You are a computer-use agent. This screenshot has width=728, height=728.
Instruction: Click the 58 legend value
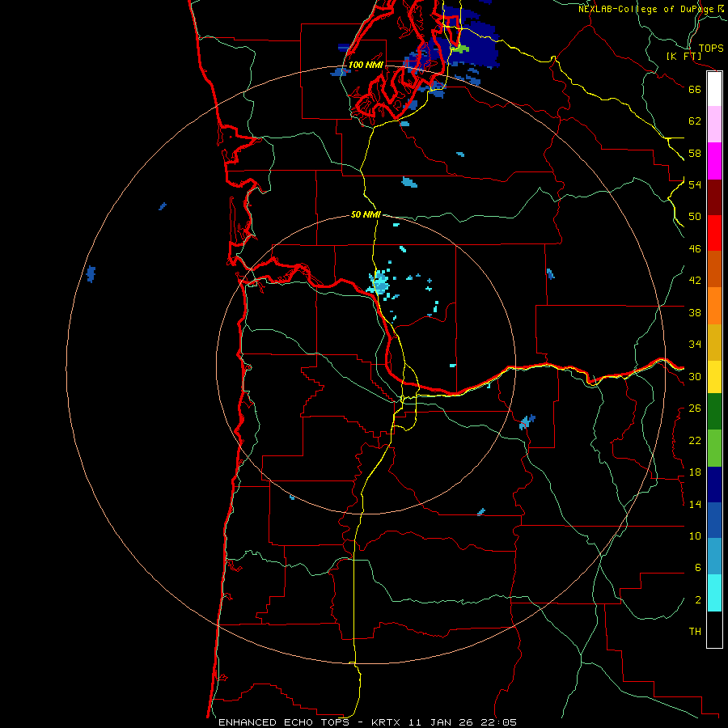(x=695, y=153)
